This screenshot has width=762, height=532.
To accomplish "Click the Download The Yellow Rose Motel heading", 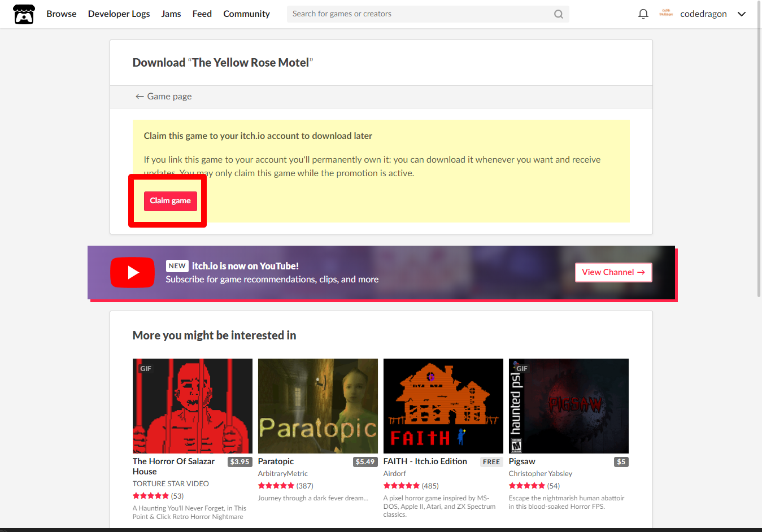I will pyautogui.click(x=223, y=63).
